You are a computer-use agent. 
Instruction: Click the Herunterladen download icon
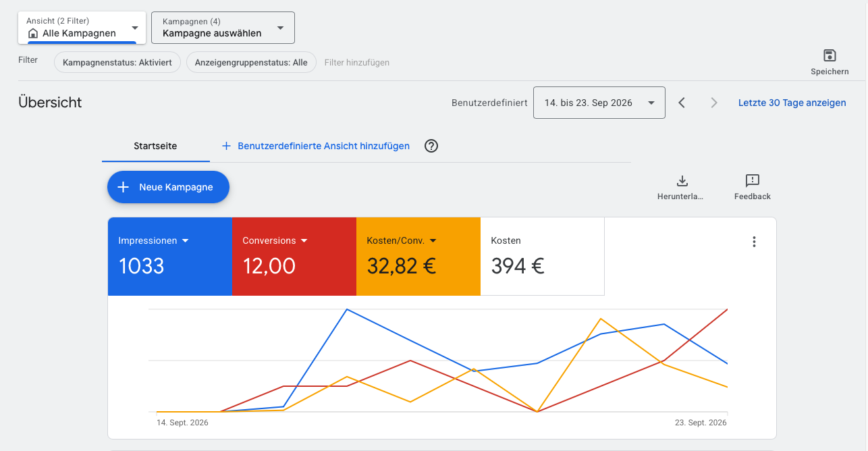pos(682,180)
